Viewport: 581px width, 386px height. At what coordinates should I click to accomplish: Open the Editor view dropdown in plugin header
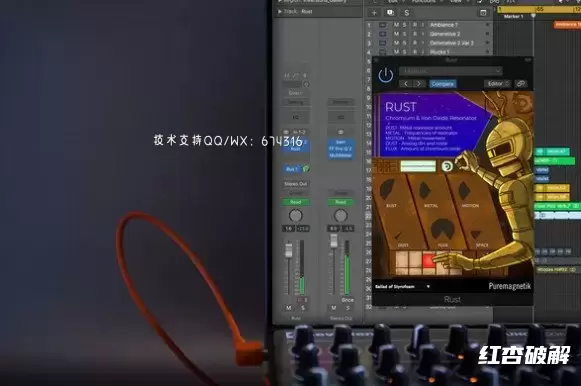click(498, 84)
